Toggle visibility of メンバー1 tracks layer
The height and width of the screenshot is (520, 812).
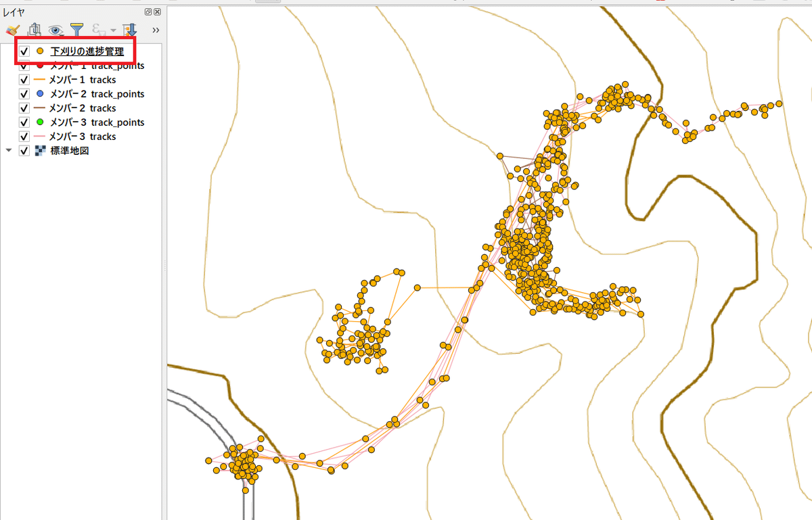24,80
